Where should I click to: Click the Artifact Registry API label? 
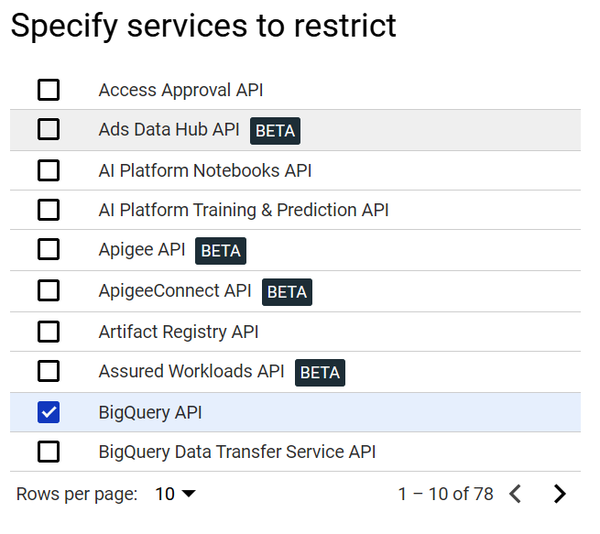(x=179, y=332)
